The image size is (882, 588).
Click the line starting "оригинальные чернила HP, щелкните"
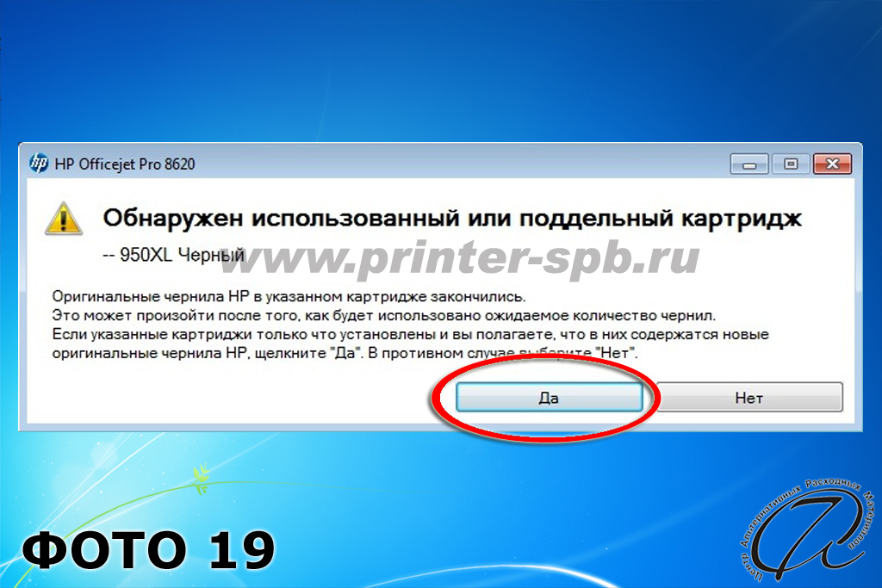coord(345,354)
